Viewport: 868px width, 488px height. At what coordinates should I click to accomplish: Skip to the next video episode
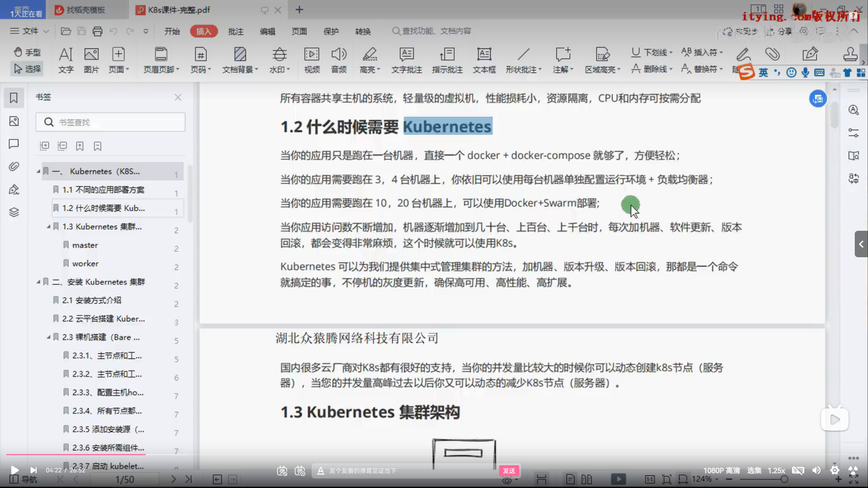pyautogui.click(x=33, y=470)
